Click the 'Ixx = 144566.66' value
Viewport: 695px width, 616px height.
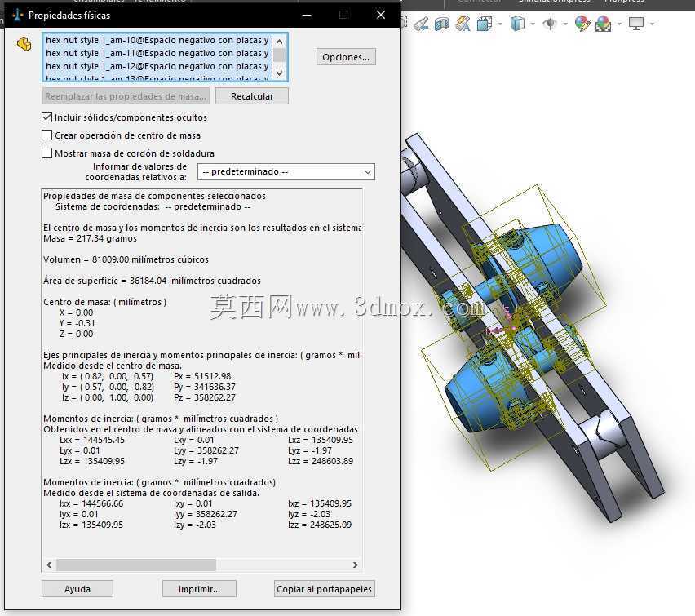tap(91, 503)
